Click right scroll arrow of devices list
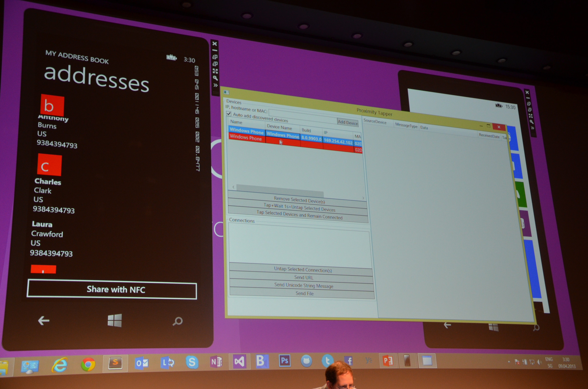The image size is (588, 389). pos(363,198)
